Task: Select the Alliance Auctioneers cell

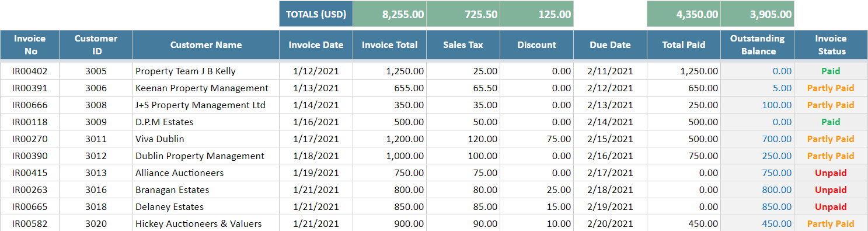Action: click(206, 173)
